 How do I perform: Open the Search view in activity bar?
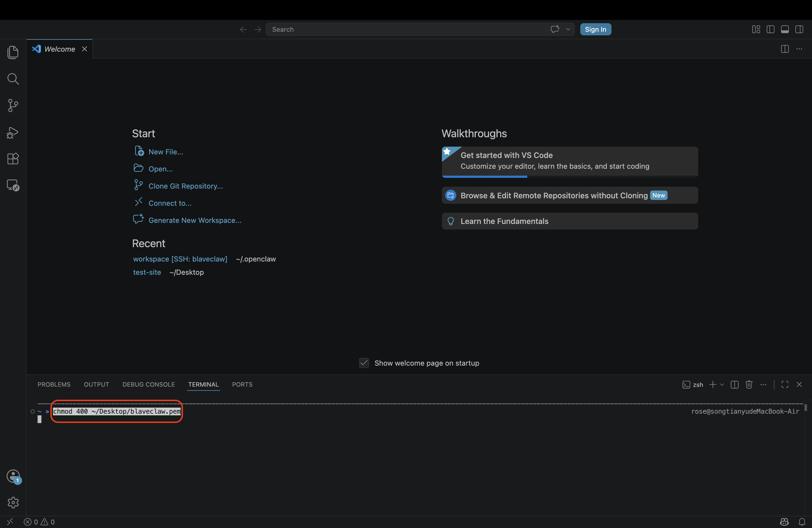13,79
